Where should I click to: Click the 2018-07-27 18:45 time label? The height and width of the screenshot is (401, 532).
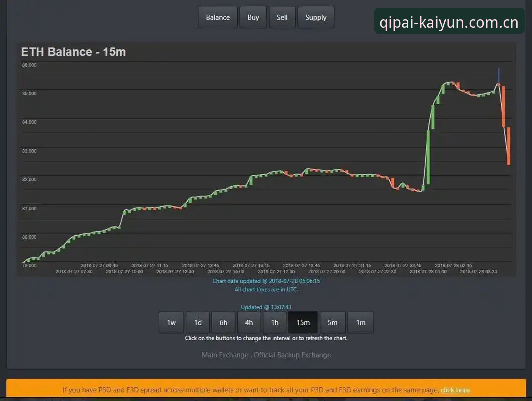302,265
